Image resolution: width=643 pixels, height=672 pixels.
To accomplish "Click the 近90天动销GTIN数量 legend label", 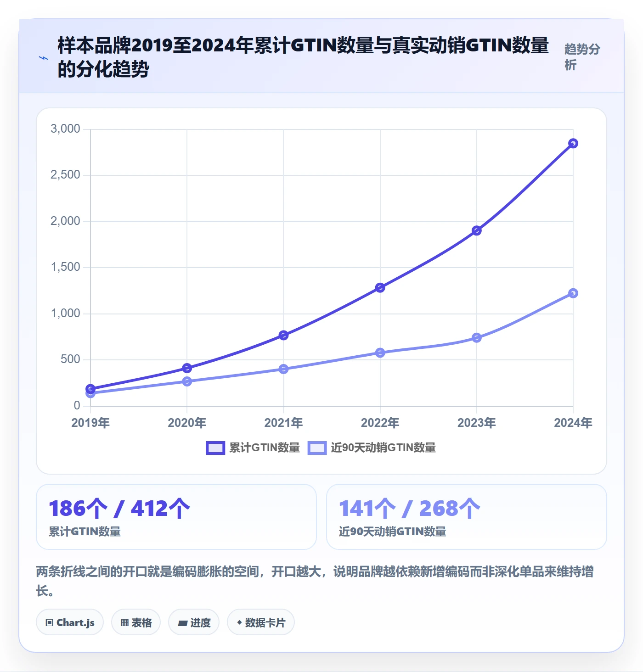I will pyautogui.click(x=384, y=448).
